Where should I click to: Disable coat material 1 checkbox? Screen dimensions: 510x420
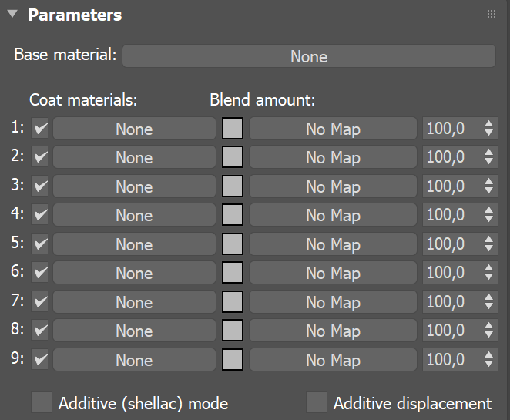[x=41, y=129]
